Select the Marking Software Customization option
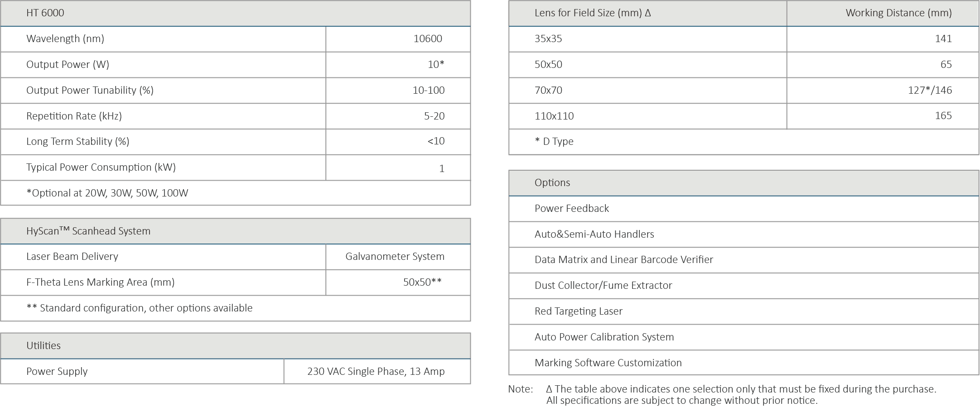The height and width of the screenshot is (407, 980). coord(608,363)
